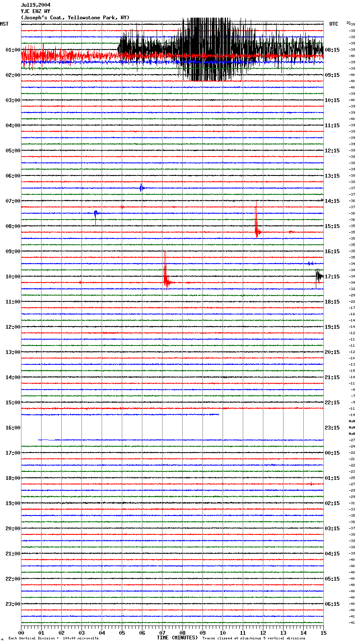This screenshot has height=644, width=357.
Task: Click minute tick label 05 on bottom axis
Action: (x=122, y=633)
